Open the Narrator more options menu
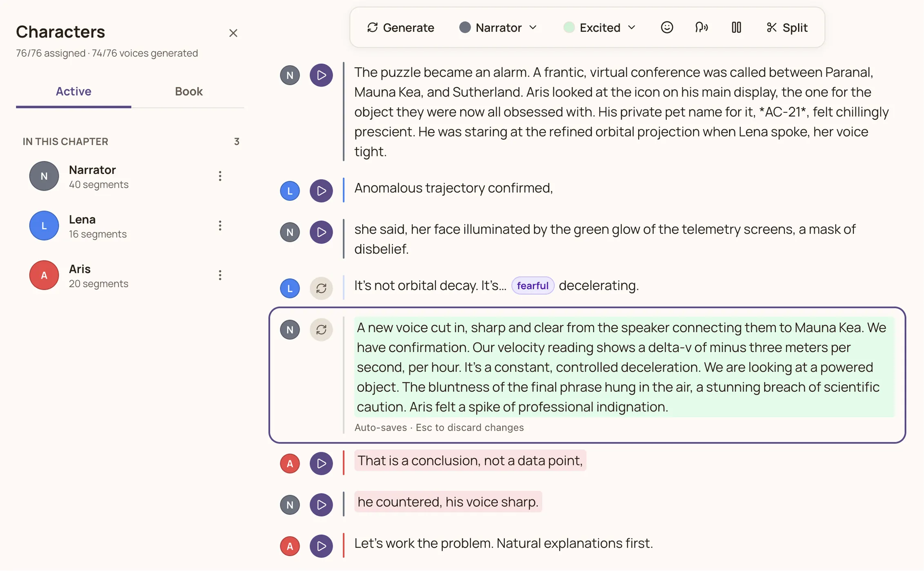Viewport: 924px width, 571px height. 220,176
